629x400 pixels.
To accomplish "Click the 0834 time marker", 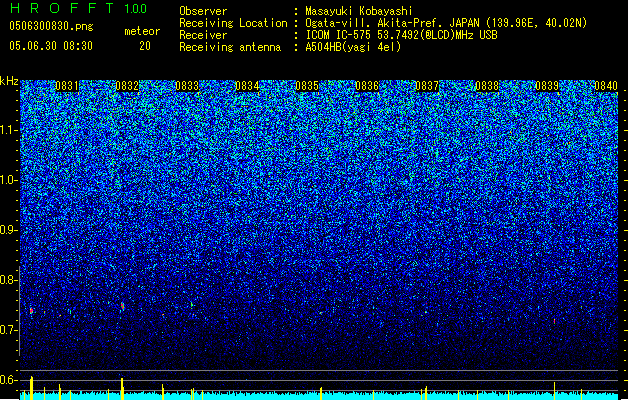I will [247, 86].
